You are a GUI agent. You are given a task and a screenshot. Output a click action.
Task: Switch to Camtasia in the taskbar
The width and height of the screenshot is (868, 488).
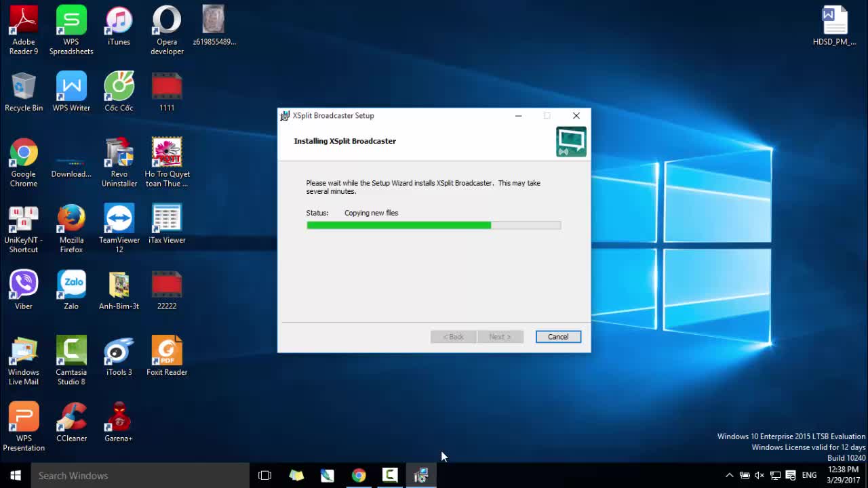390,476
